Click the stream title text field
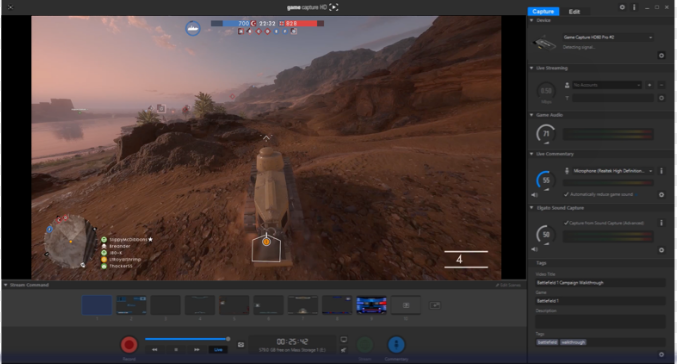 coord(613,98)
